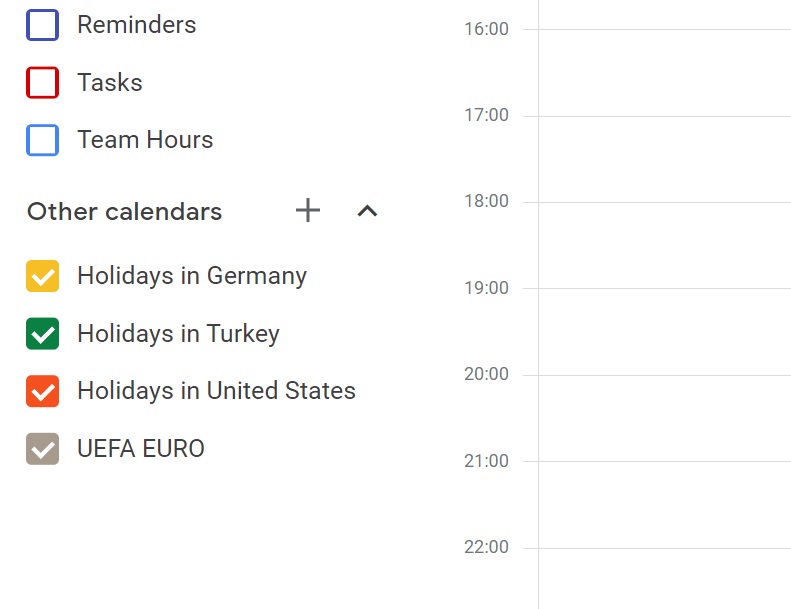Enable the Reminders checkbox
The height and width of the screenshot is (609, 791).
pyautogui.click(x=42, y=25)
